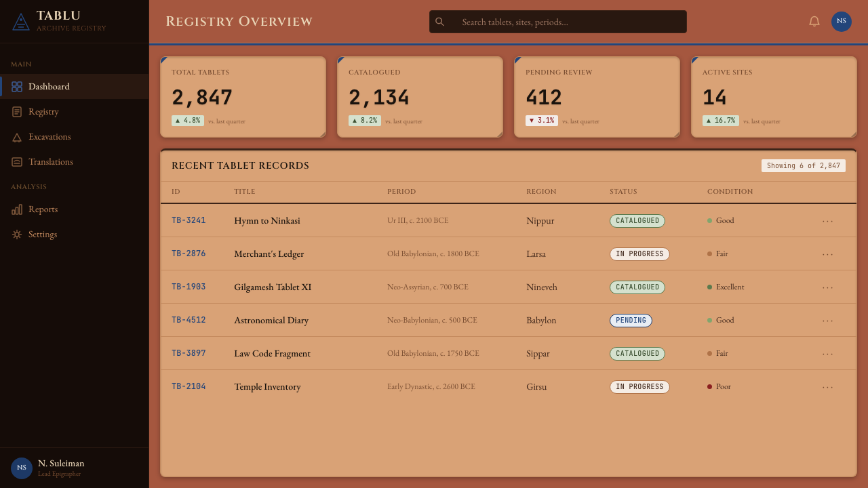Click the Settings gear icon
868x488 pixels.
(17, 235)
